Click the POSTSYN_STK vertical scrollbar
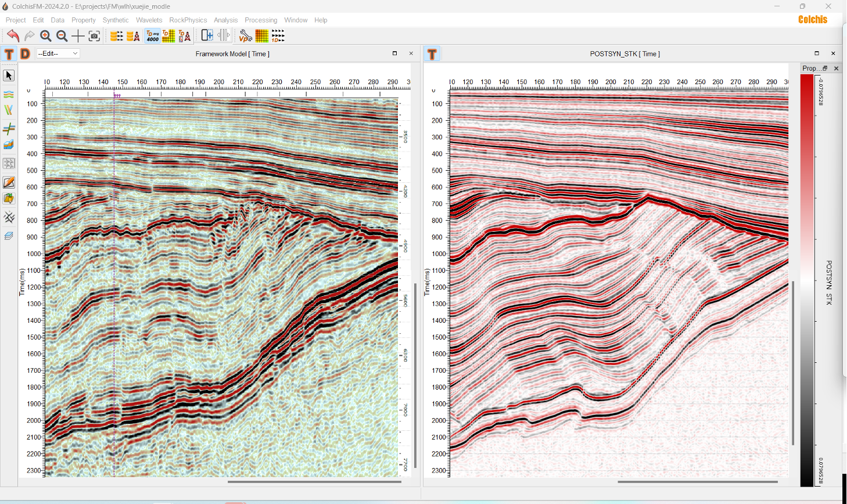The height and width of the screenshot is (504, 847). coord(793,363)
